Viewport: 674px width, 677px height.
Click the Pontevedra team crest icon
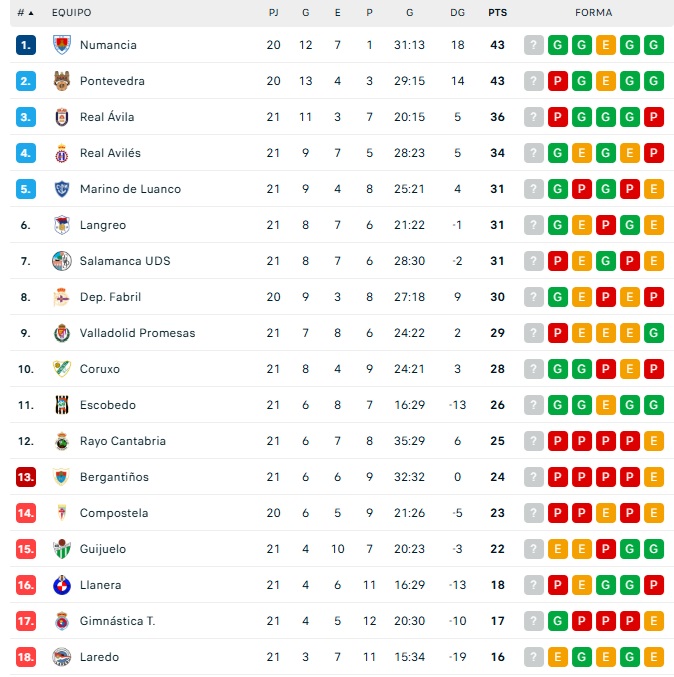point(62,81)
